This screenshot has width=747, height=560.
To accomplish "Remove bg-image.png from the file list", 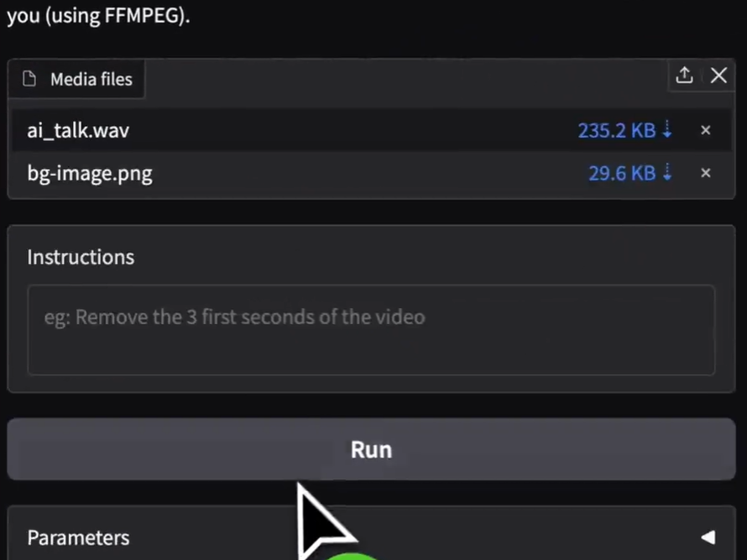I will coord(705,173).
